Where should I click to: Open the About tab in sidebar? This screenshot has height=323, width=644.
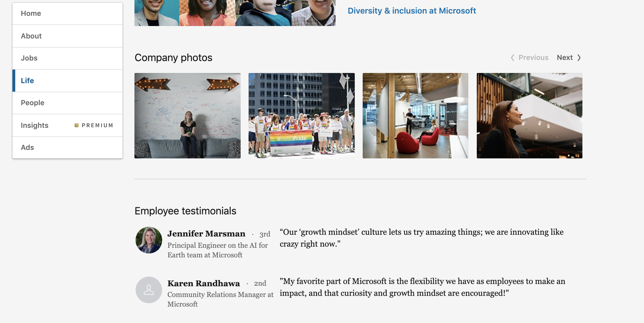[x=31, y=36]
